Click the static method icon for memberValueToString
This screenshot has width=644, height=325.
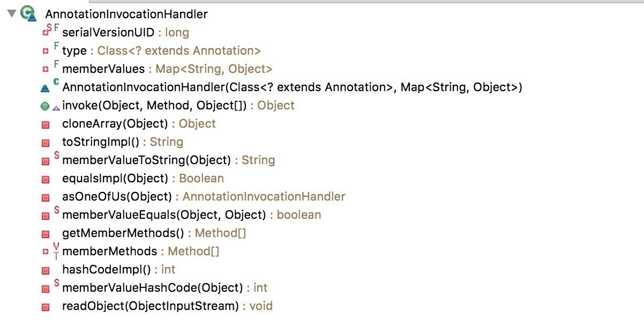[46, 160]
